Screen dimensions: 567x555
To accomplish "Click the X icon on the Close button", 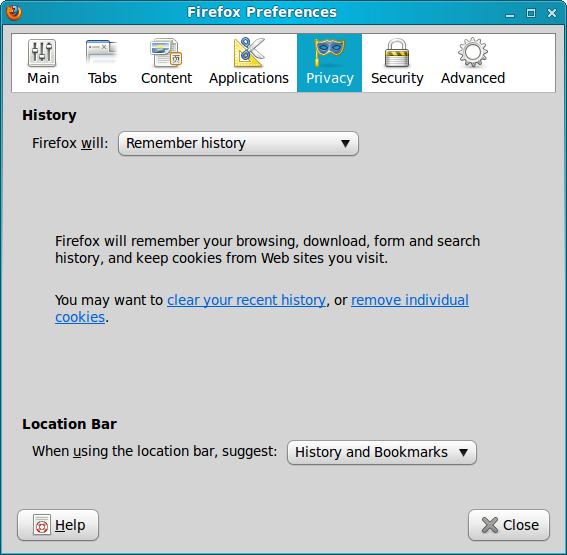I will (490, 525).
